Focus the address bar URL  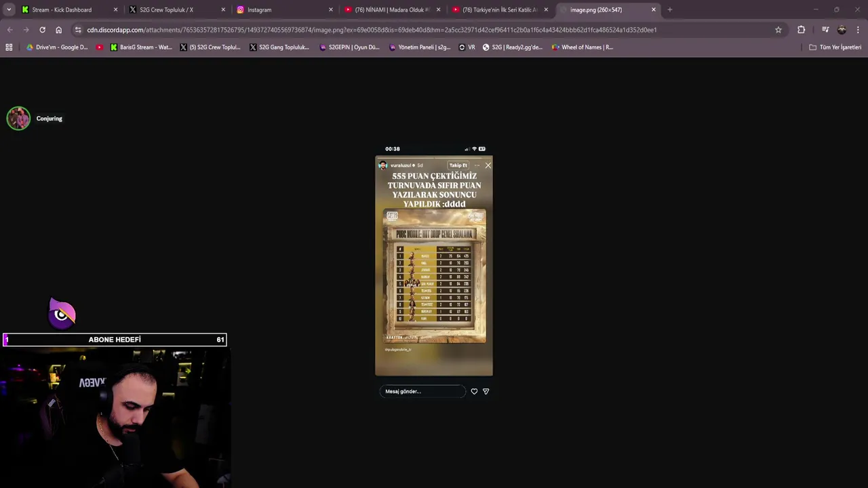click(372, 30)
